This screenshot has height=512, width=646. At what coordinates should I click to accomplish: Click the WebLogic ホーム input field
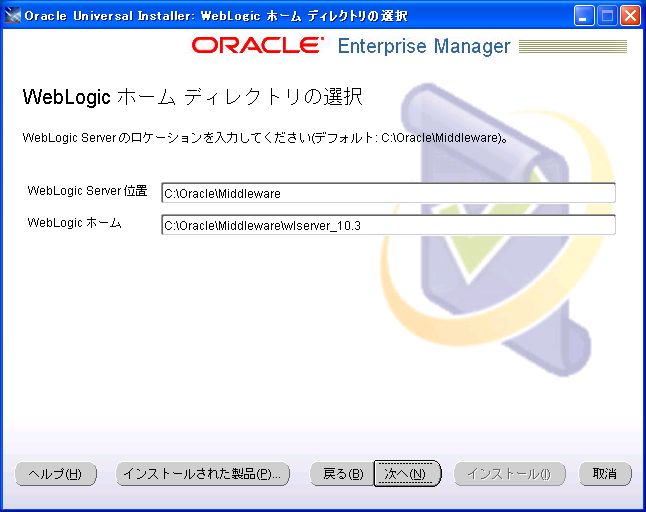pyautogui.click(x=389, y=225)
